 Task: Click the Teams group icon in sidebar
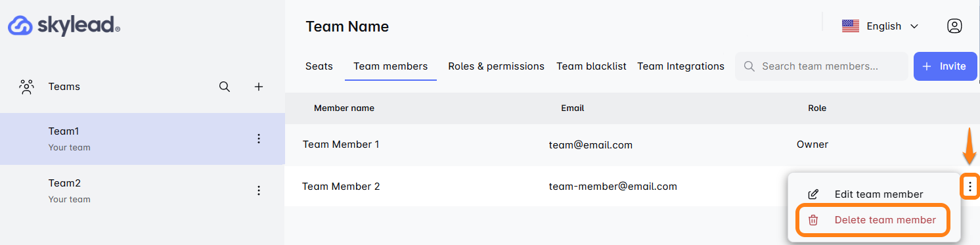[26, 87]
